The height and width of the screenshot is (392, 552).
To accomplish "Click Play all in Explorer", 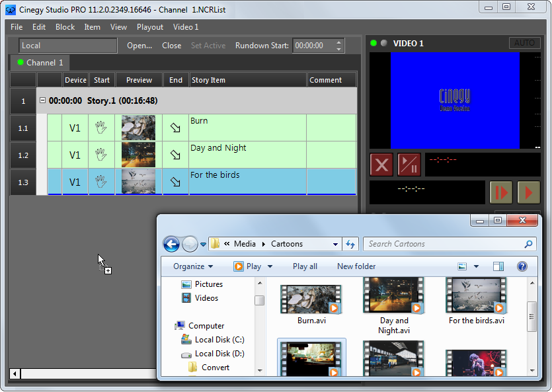I will point(305,266).
